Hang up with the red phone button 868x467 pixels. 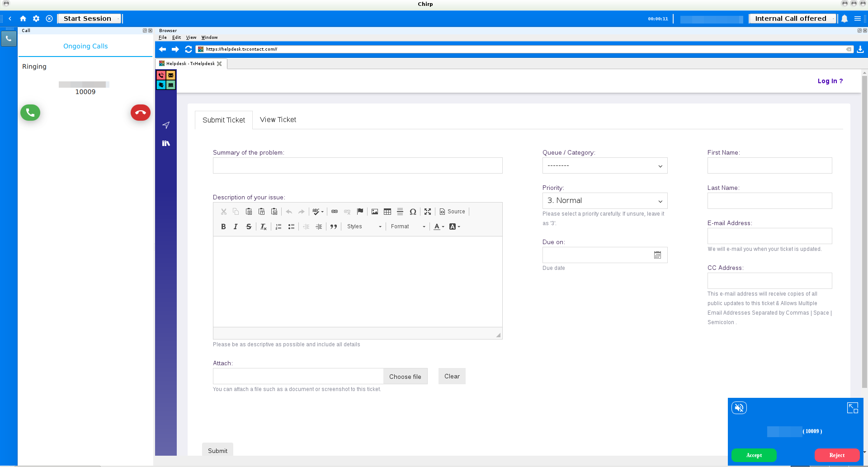141,113
